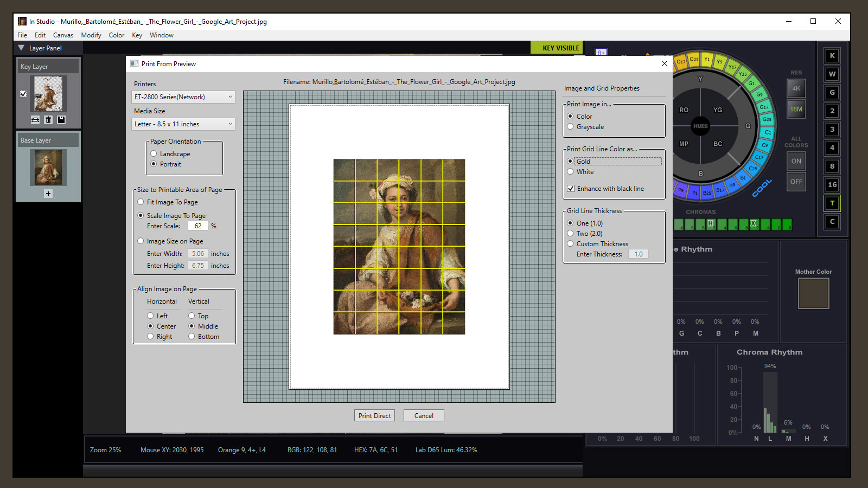This screenshot has height=488, width=868.
Task: Click the merge layer icon under Key Layer
Action: click(x=35, y=120)
